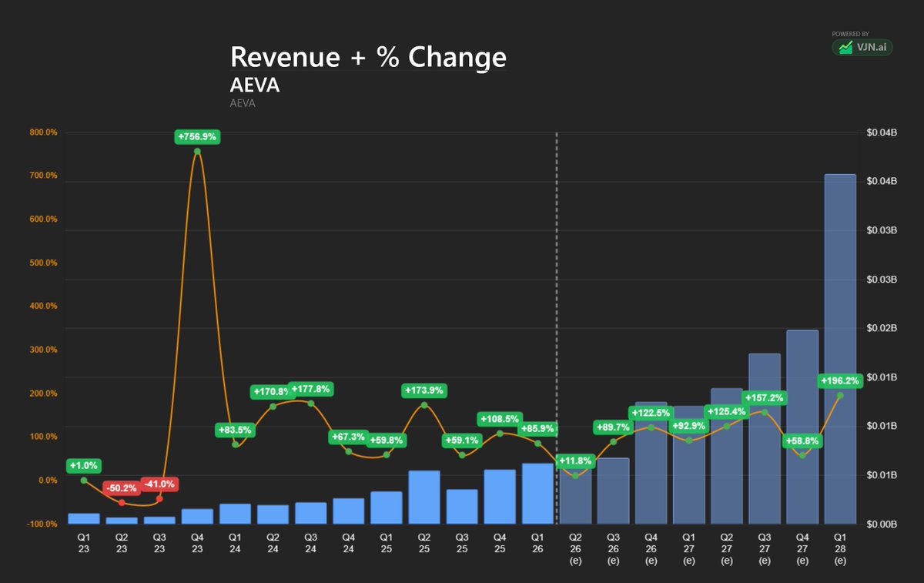The image size is (924, 583).
Task: Click the -41.0% red label
Action: [x=159, y=484]
